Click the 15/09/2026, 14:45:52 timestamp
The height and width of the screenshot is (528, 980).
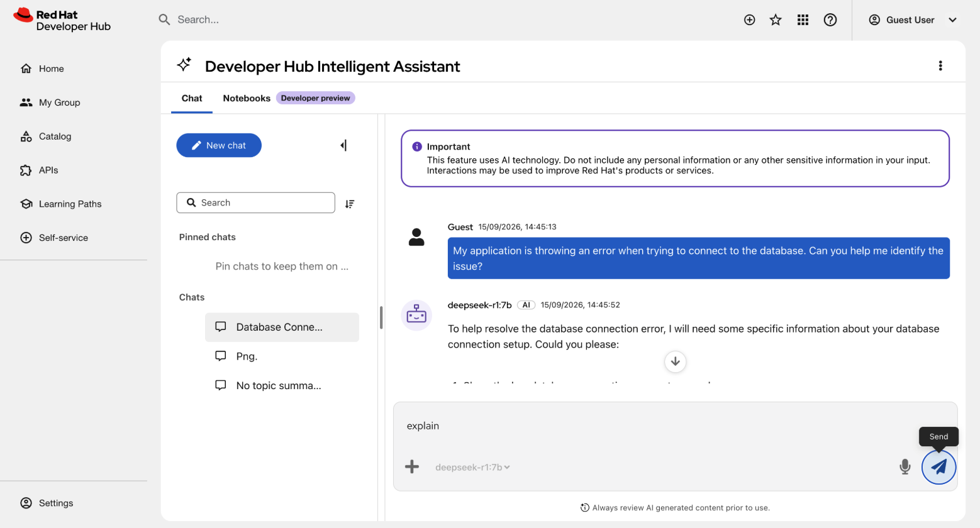580,305
